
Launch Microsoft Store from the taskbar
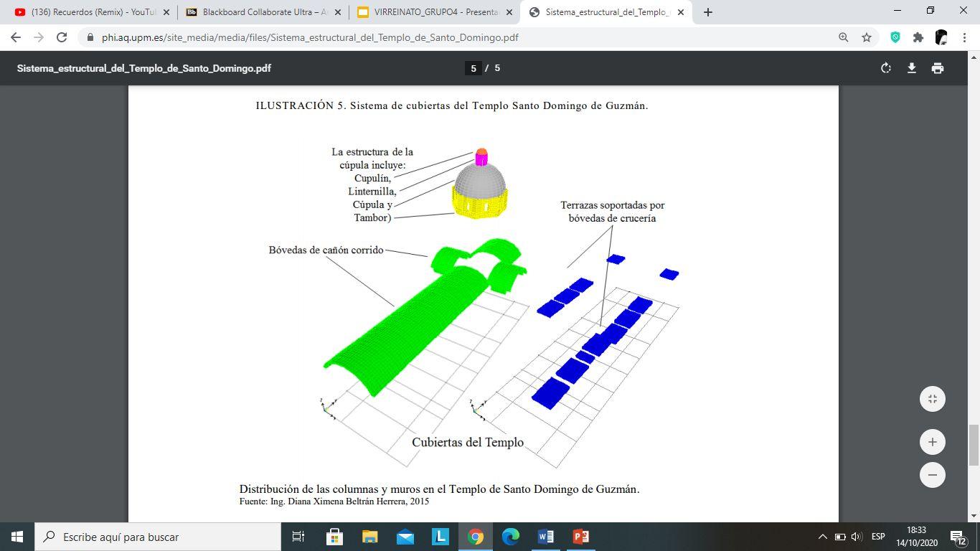(334, 537)
